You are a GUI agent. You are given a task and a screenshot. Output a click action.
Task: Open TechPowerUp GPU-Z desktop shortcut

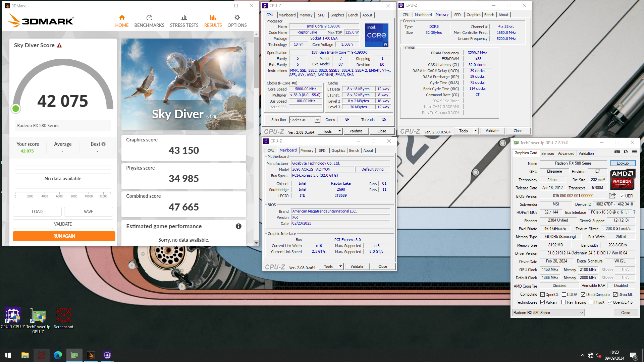(38, 321)
